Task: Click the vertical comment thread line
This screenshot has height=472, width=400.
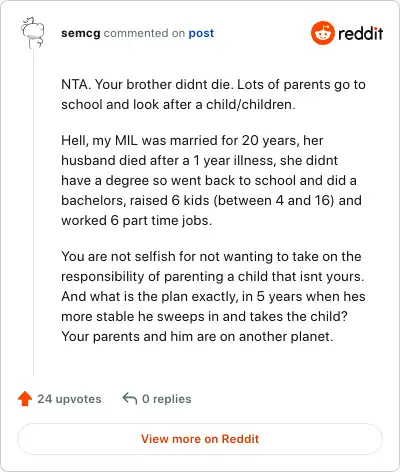Action: [x=33, y=213]
